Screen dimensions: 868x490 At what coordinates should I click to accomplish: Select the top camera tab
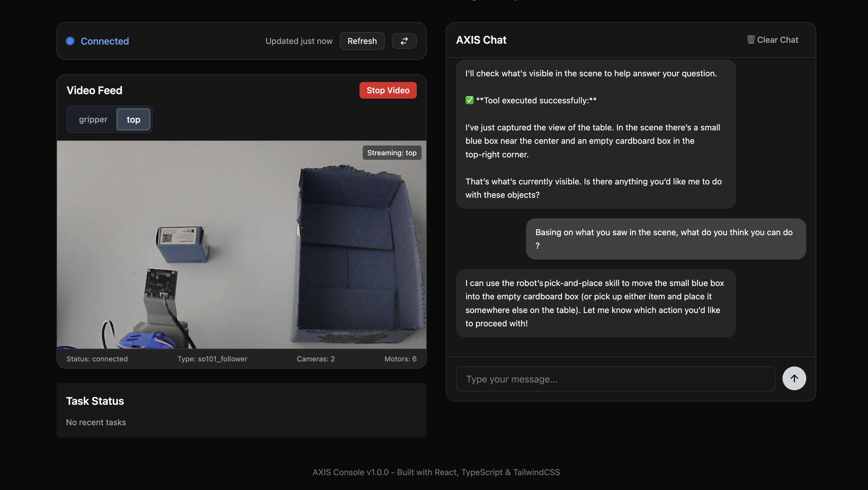point(133,119)
